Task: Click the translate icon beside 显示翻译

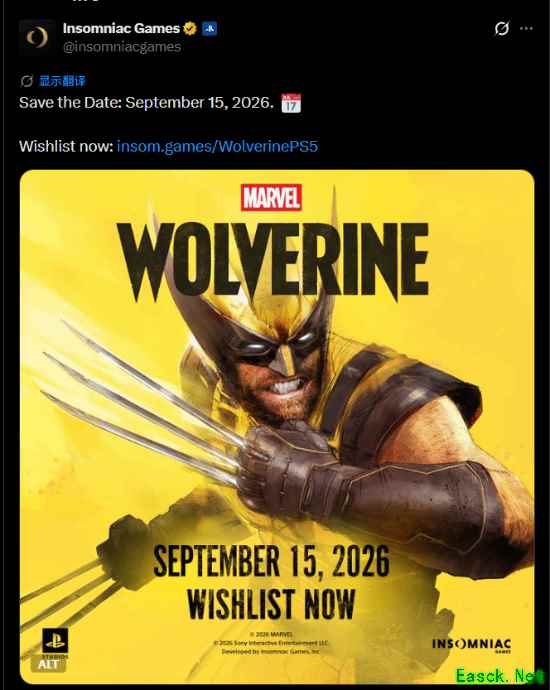Action: pyautogui.click(x=26, y=81)
